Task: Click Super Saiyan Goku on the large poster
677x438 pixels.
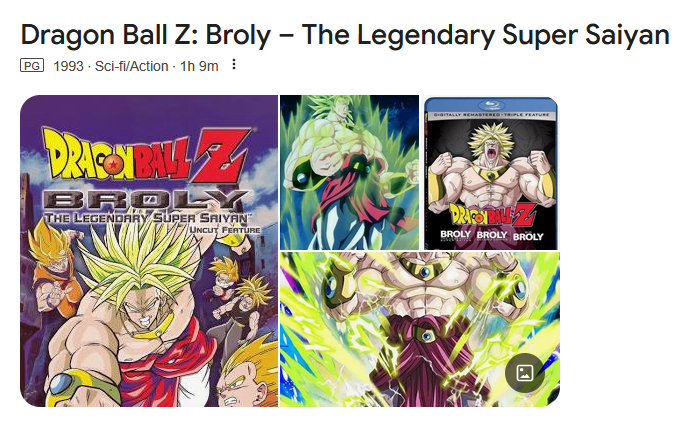Action: coord(56,272)
